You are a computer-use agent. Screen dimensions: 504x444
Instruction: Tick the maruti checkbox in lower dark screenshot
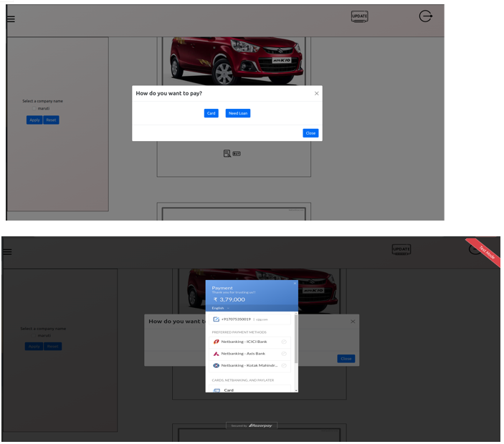click(x=34, y=336)
